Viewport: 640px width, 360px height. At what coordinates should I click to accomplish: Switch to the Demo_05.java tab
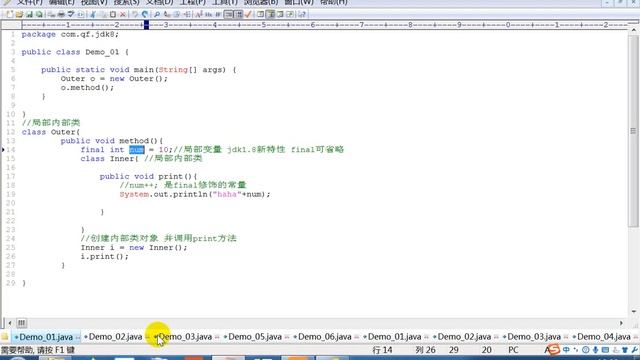coord(255,337)
